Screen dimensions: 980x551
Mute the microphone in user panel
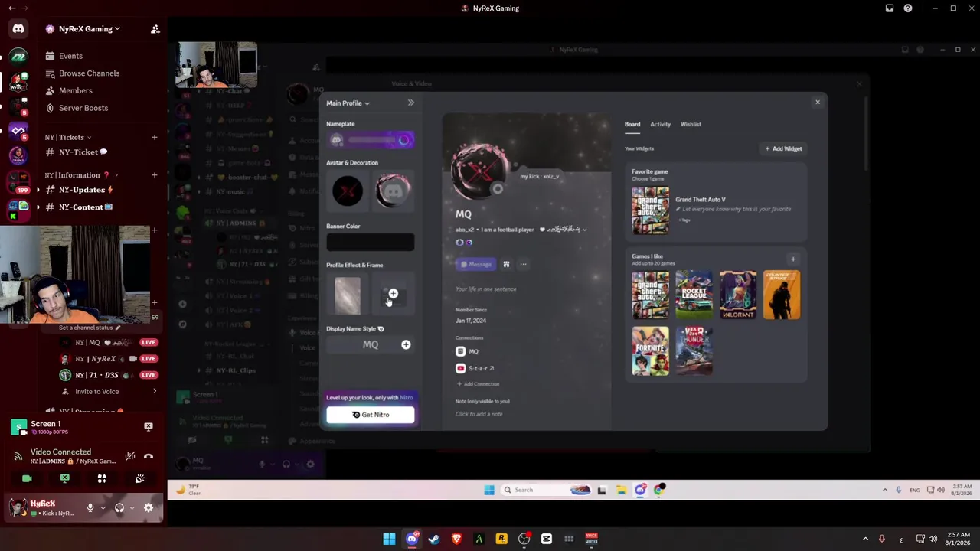[x=90, y=507]
